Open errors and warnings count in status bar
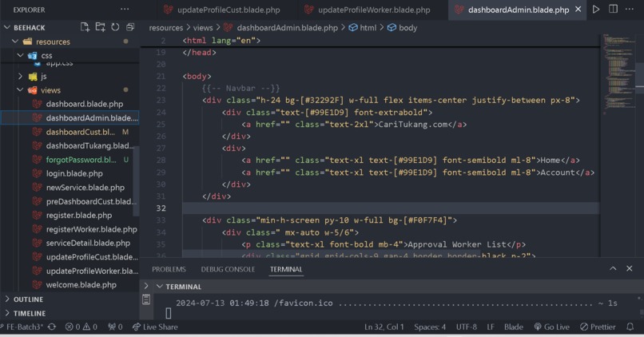This screenshot has height=337, width=644. pos(81,327)
